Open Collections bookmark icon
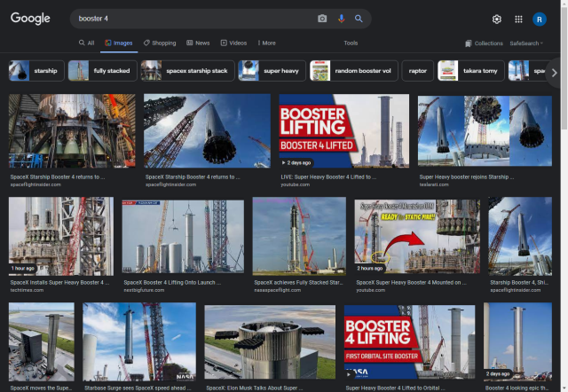This screenshot has width=568, height=392. coord(484,43)
